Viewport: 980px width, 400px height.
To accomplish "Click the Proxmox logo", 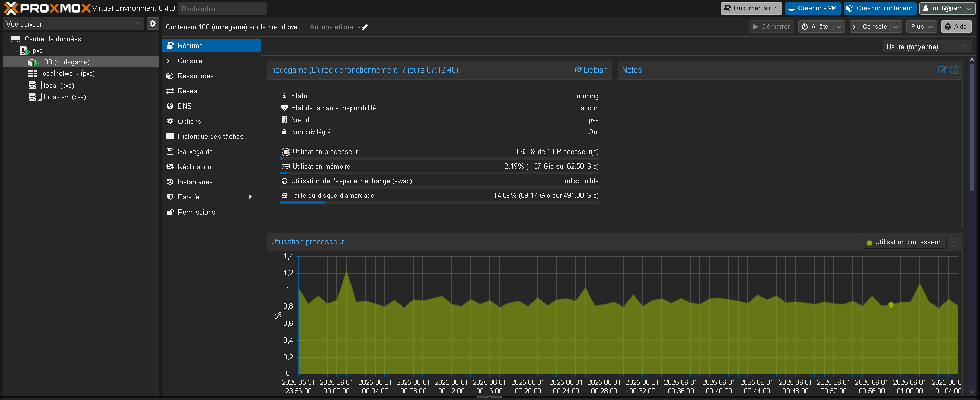I will point(47,8).
